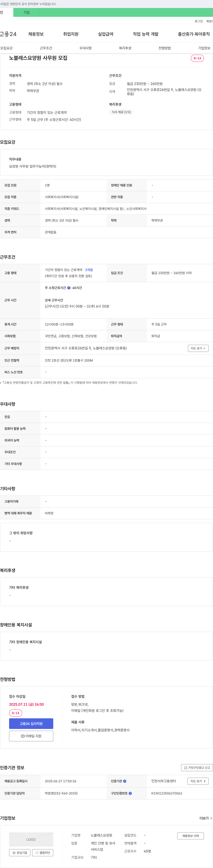Jump to 근무조건 section tab
The width and height of the screenshot is (213, 868).
click(46, 48)
